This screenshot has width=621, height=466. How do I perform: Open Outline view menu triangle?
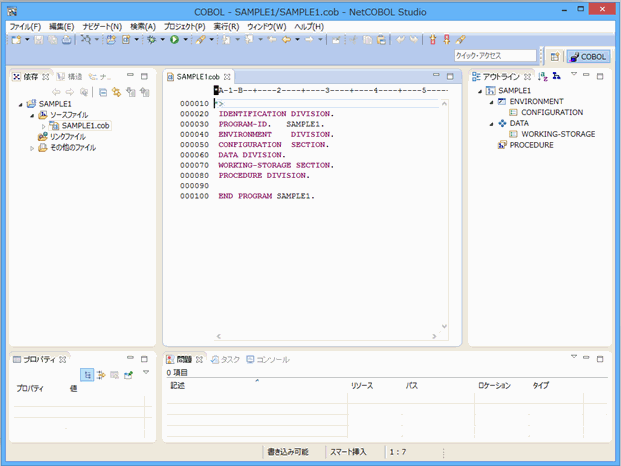(574, 74)
